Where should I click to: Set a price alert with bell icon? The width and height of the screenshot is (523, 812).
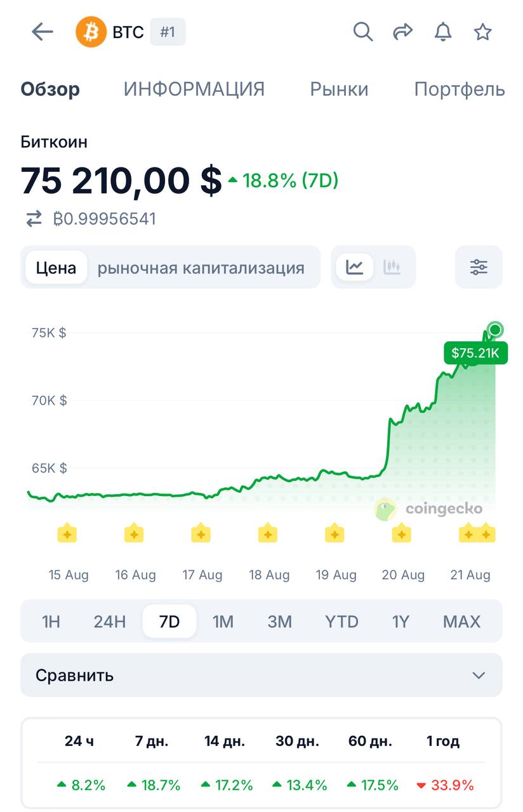coord(443,32)
